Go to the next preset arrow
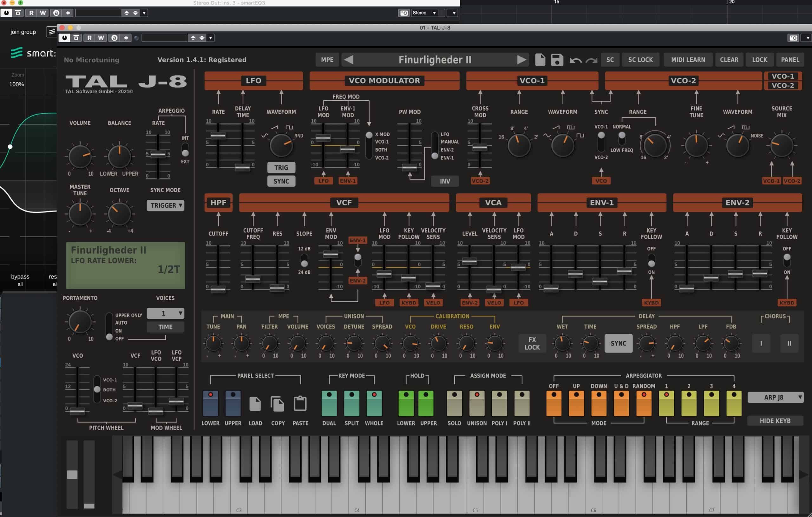This screenshot has height=517, width=812. tap(521, 60)
